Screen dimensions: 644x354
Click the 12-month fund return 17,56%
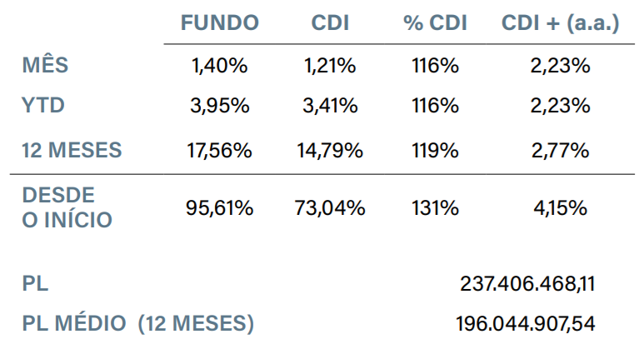[221, 150]
